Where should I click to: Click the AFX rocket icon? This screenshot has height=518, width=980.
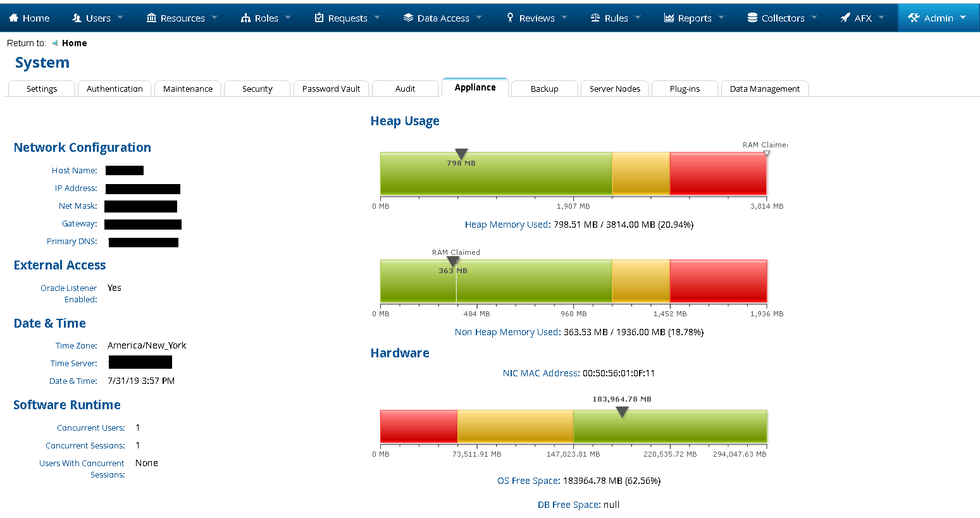pos(845,18)
